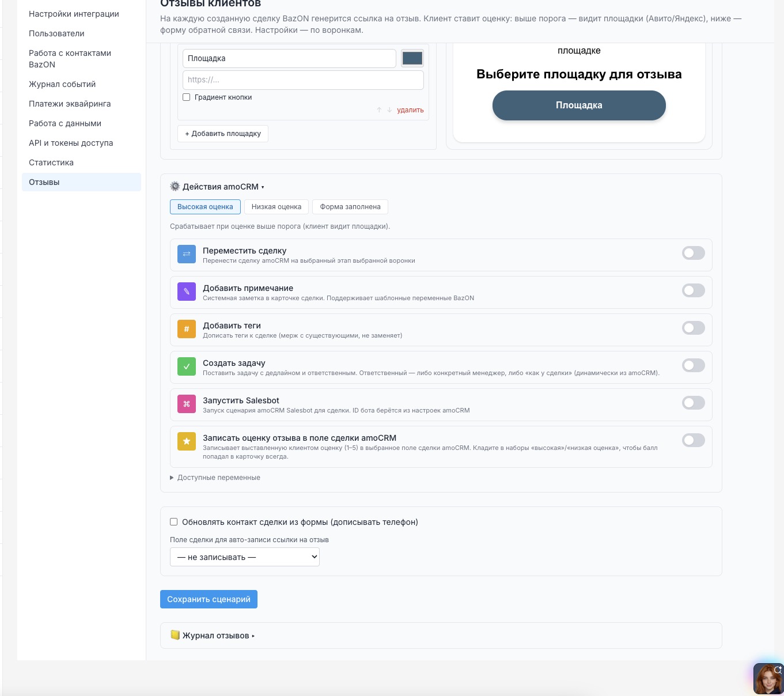The width and height of the screenshot is (784, 696).
Task: Click the purple Add note pencil icon
Action: point(187,292)
